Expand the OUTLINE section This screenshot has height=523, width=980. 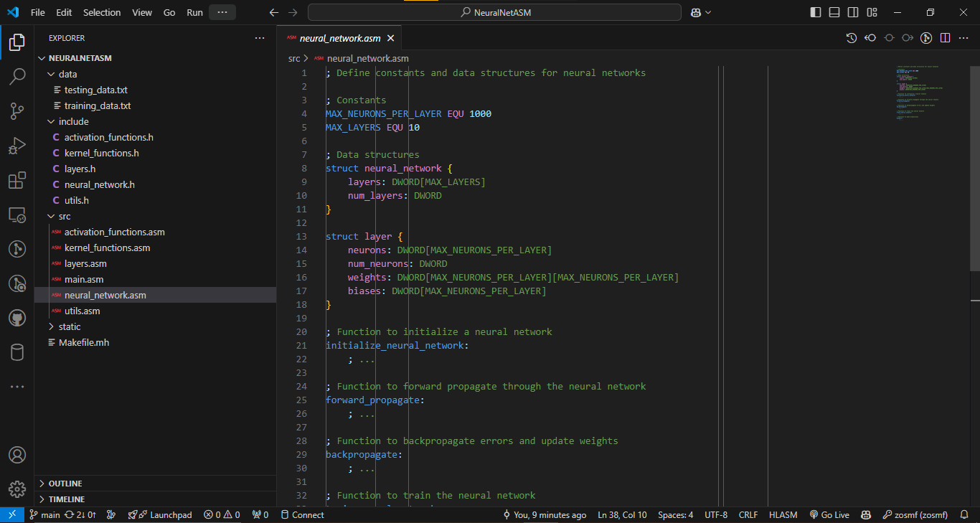click(155, 484)
